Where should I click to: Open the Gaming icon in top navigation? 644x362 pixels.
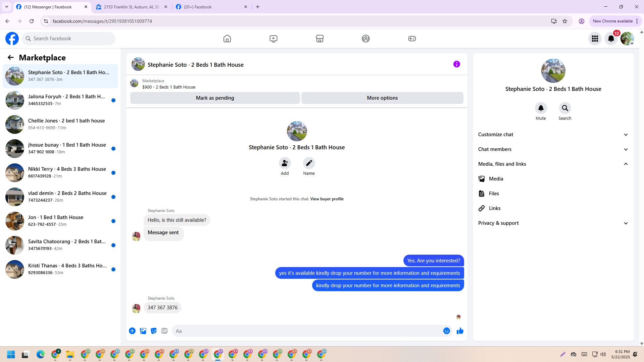pos(412,39)
